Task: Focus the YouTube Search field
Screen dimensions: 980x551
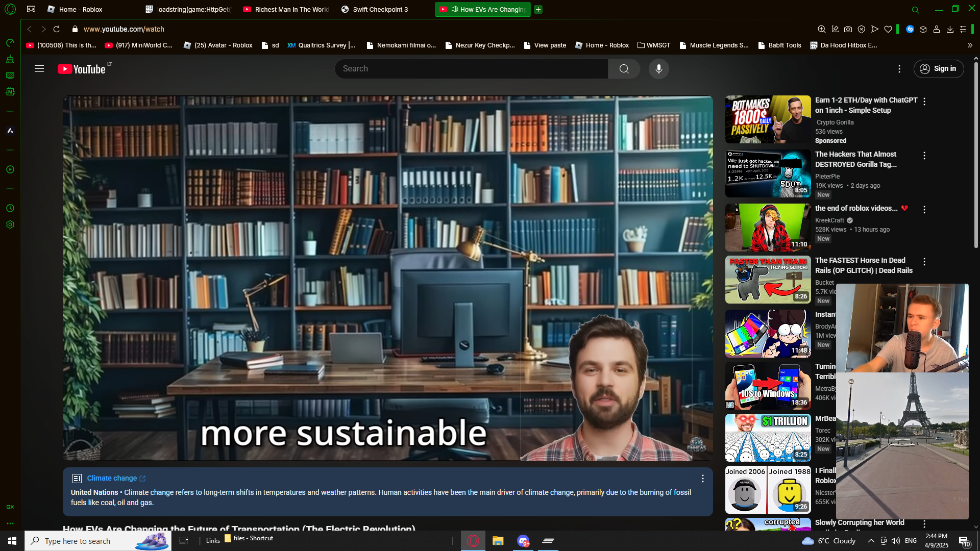Action: tap(471, 69)
